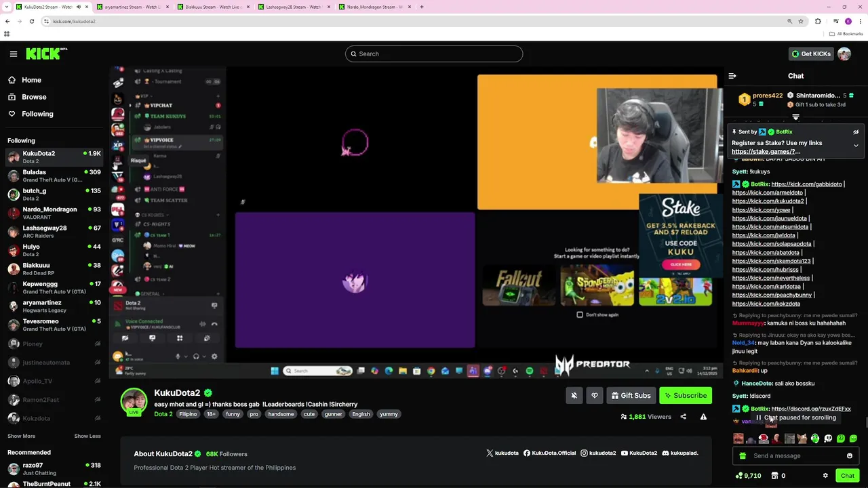Open kukupalad Discord link
Screen dimensions: 868x488
[679, 453]
